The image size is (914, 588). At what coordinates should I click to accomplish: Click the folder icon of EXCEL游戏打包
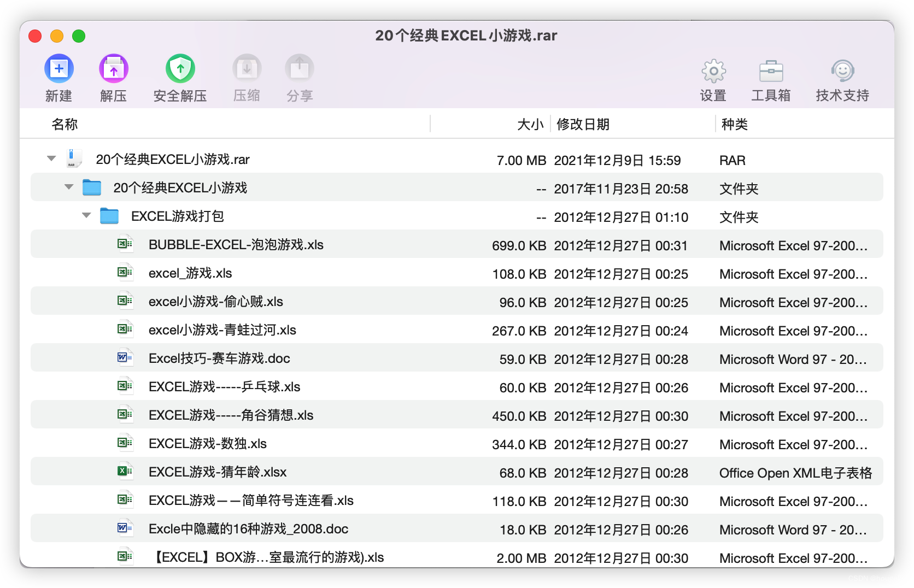pos(109,216)
